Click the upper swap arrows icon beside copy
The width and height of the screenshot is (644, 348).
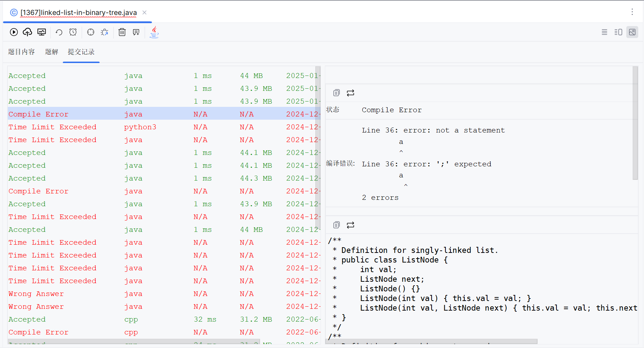pos(350,93)
